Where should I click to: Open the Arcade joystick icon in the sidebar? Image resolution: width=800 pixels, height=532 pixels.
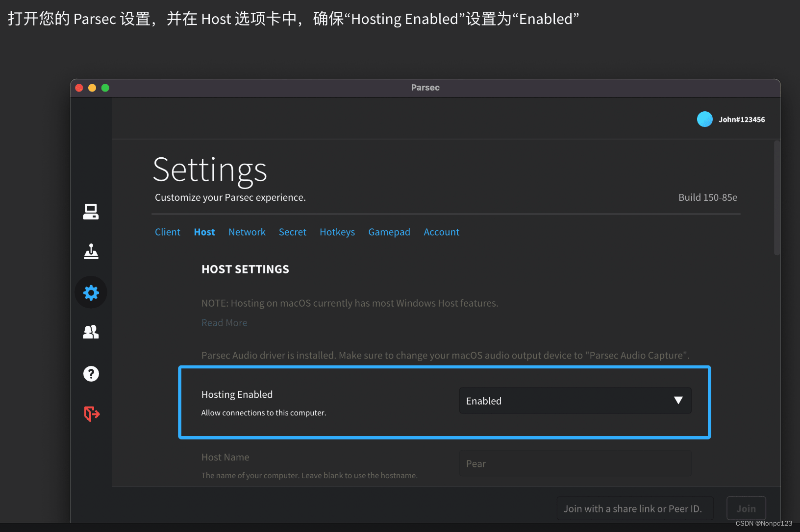(x=91, y=251)
